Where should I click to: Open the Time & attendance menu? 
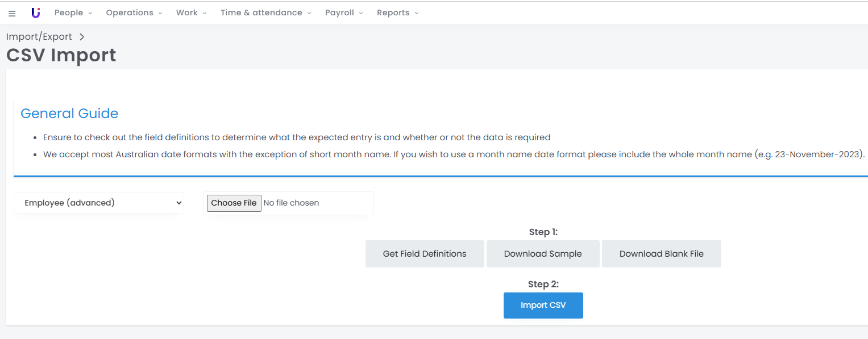point(266,12)
